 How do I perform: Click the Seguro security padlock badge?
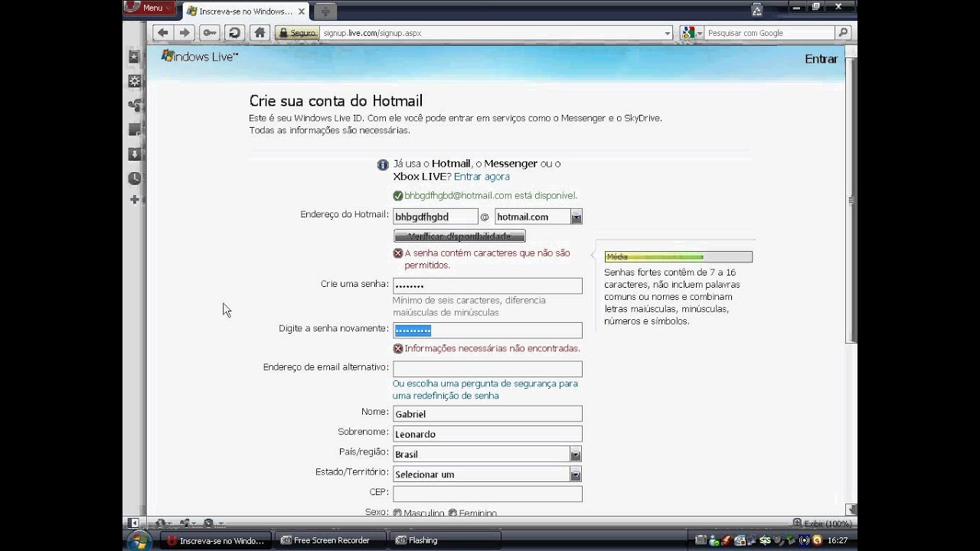[297, 33]
